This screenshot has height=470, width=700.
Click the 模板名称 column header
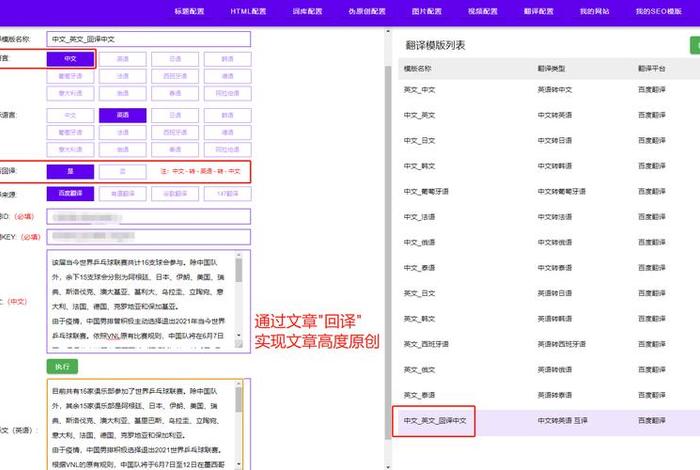pos(417,69)
